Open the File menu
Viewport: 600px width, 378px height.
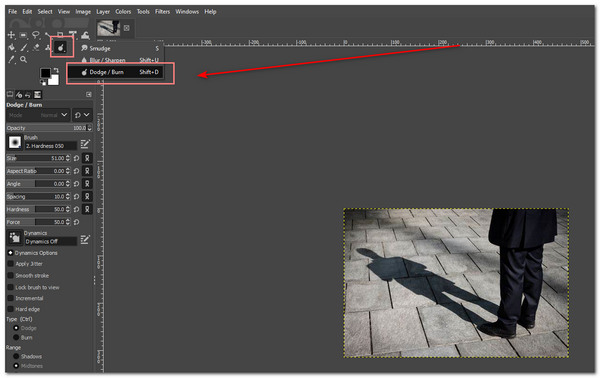[13, 11]
